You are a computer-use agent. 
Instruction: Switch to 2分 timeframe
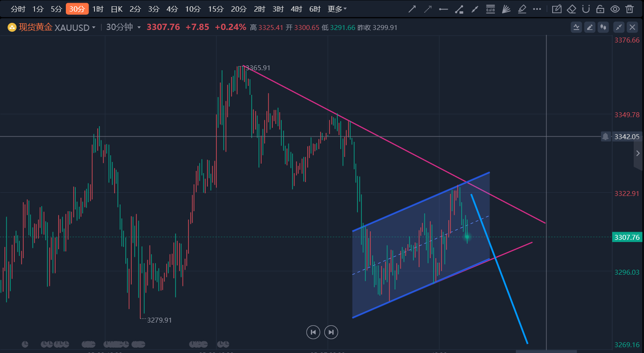[135, 9]
